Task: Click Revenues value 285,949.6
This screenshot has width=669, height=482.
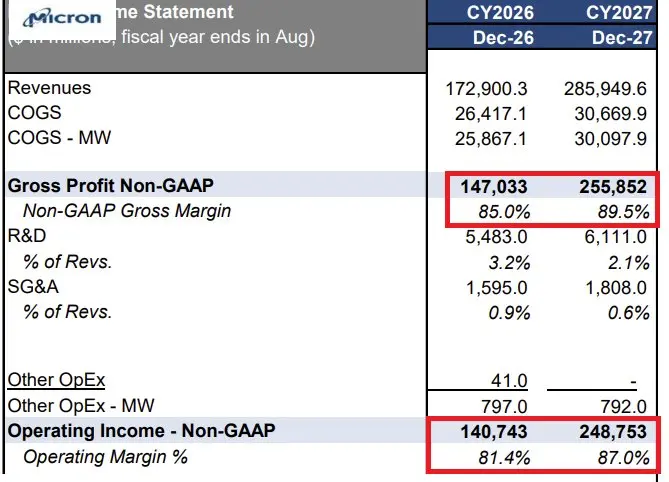Action: click(605, 89)
